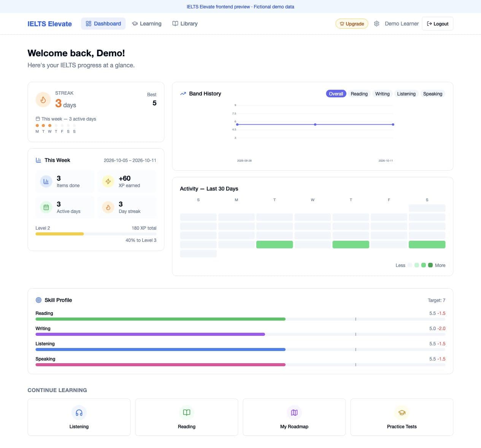Click the Demo Learner profile name
This screenshot has width=481, height=448.
click(402, 24)
